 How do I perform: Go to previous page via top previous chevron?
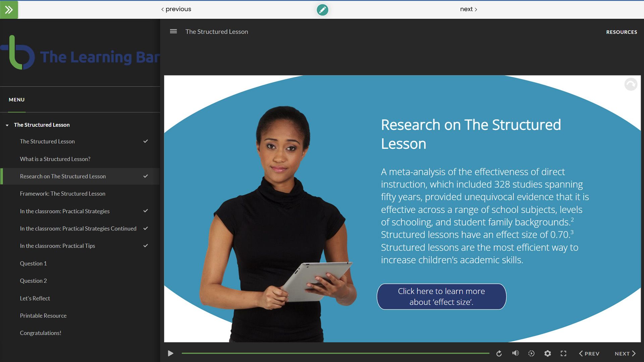[x=162, y=9]
